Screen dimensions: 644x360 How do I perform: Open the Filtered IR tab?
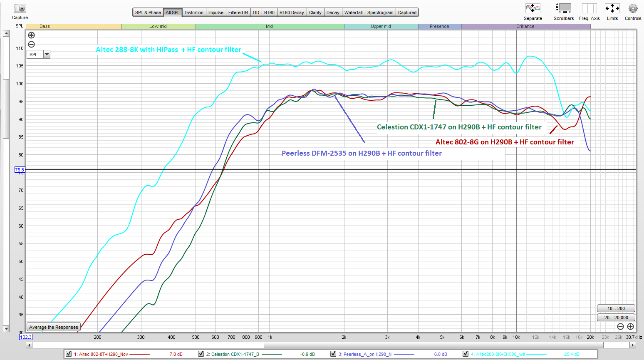tap(238, 12)
